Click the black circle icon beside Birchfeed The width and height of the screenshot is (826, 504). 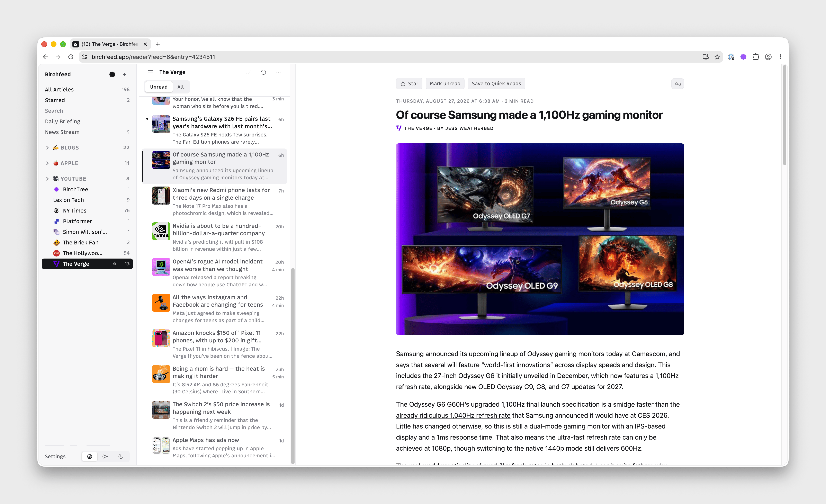pyautogui.click(x=112, y=74)
